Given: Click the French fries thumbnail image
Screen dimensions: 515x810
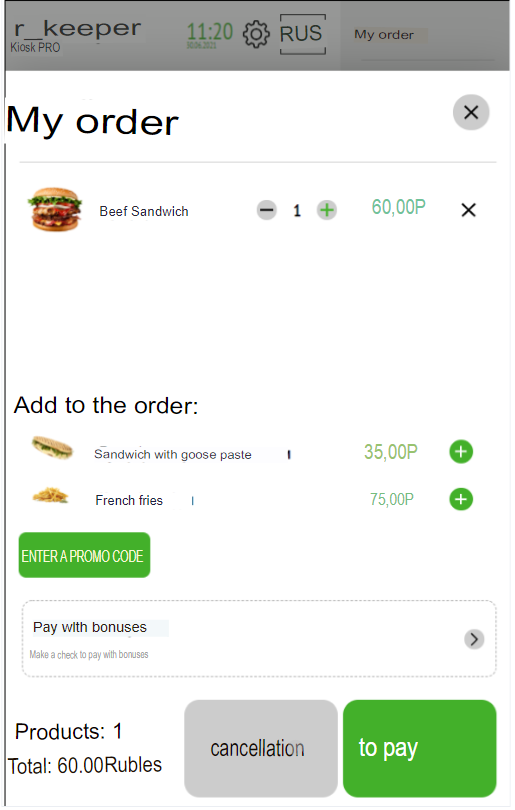Looking at the screenshot, I should (50, 495).
